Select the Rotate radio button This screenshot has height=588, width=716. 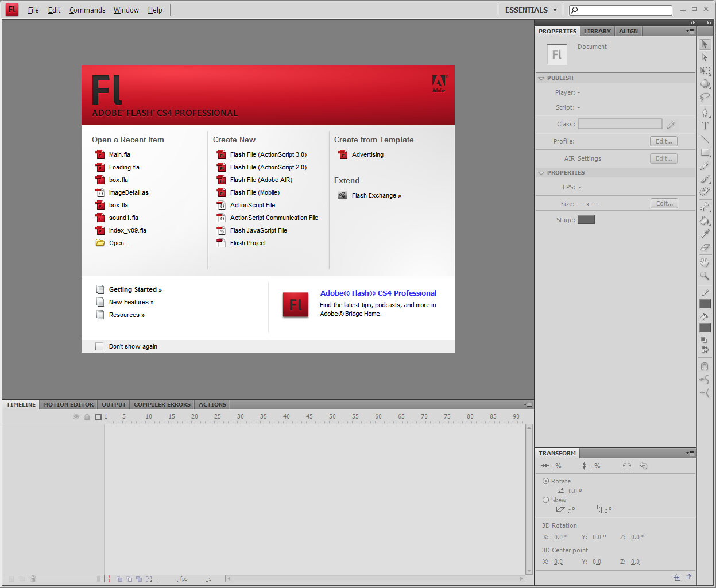coord(545,481)
